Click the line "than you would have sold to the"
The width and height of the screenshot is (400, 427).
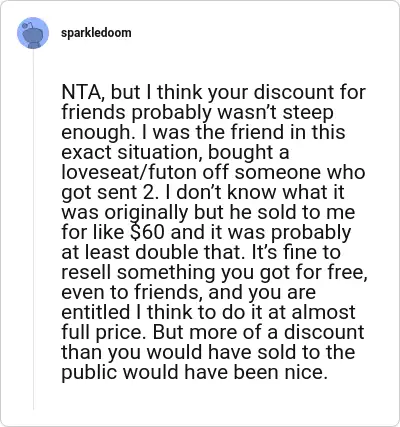(x=208, y=352)
